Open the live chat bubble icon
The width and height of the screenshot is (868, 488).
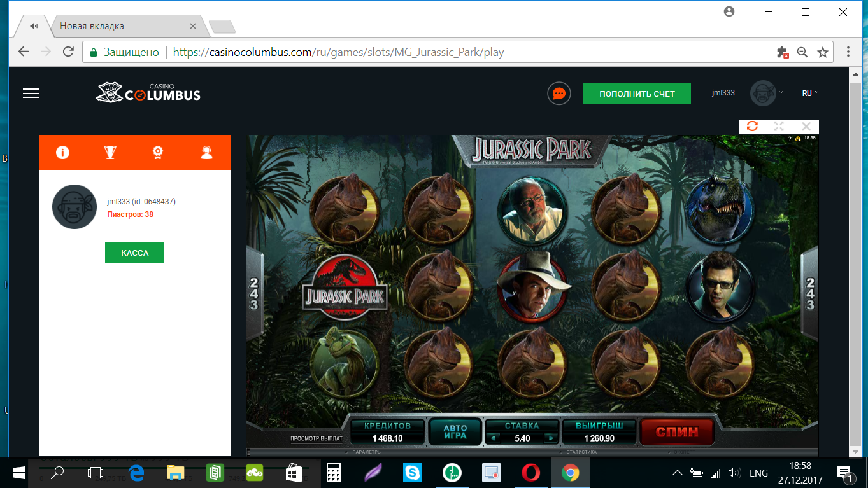coord(559,94)
